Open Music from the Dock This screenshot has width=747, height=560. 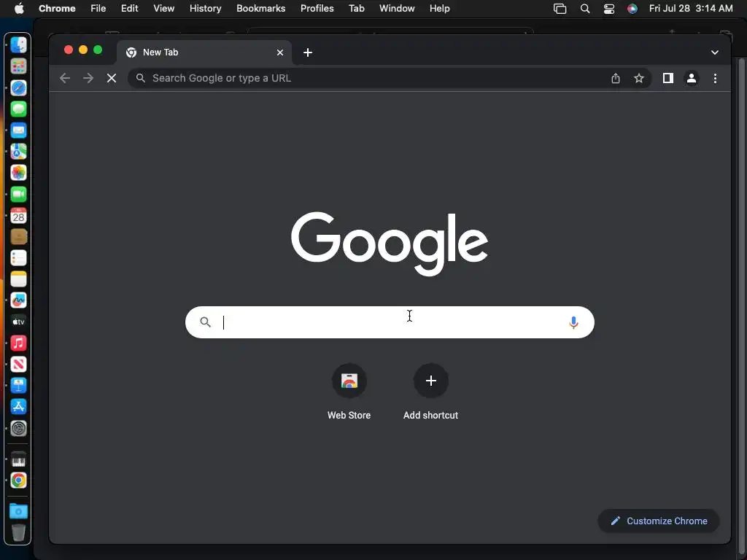pos(18,343)
